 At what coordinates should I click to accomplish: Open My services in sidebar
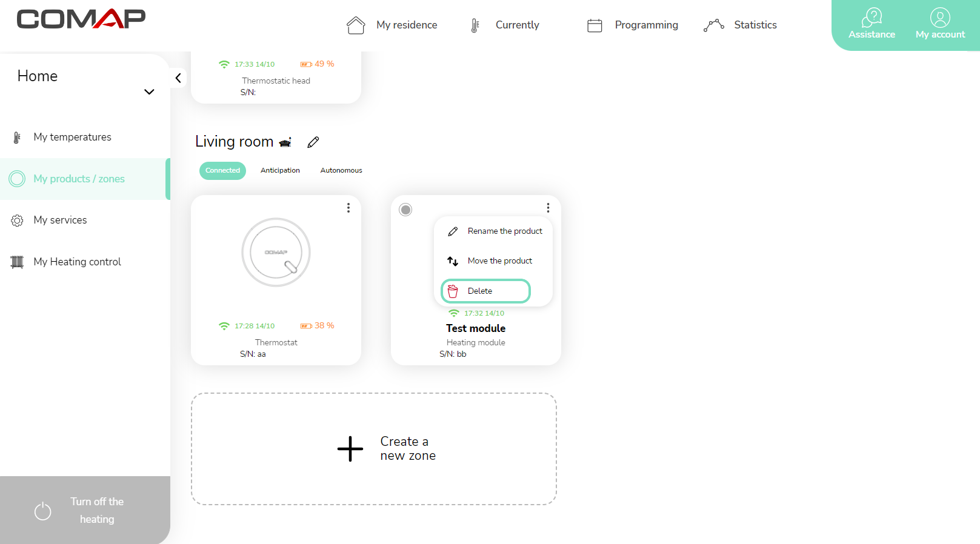85,221
